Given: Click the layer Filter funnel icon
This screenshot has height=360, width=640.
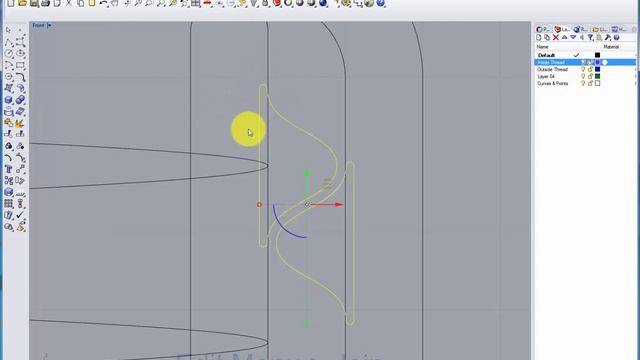Looking at the screenshot, I should click(x=590, y=38).
